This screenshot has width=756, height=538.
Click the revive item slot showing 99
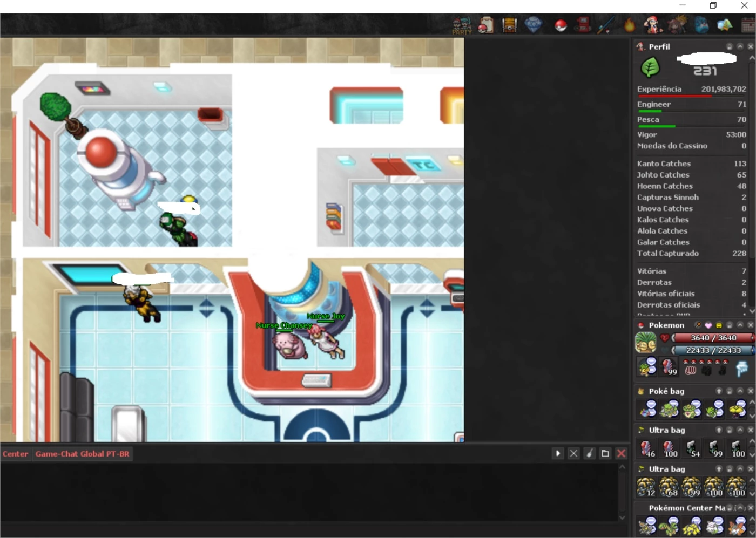click(670, 366)
